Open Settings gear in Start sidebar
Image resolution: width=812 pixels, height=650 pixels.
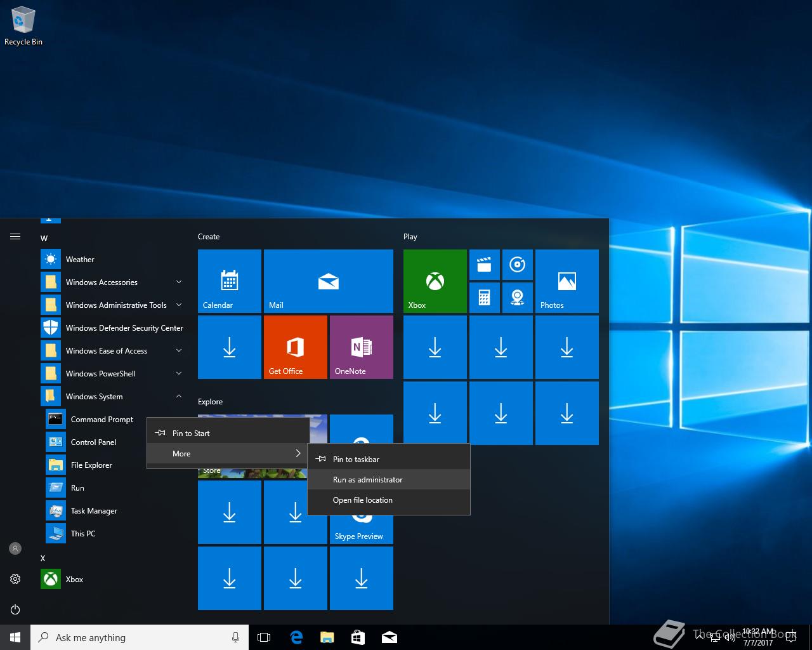(x=15, y=579)
